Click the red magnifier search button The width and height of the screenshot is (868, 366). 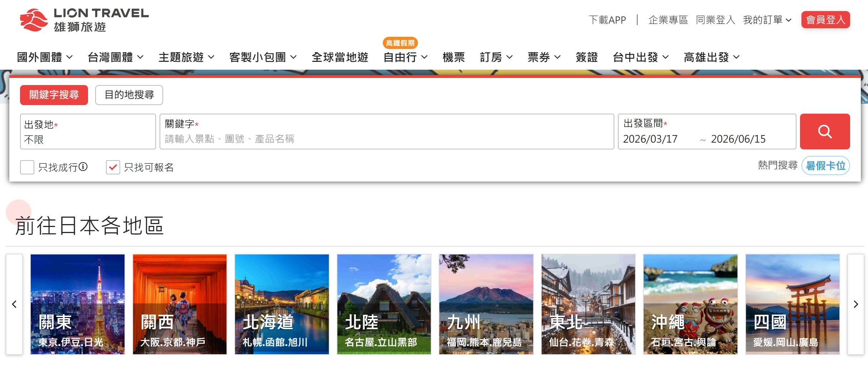point(824,132)
